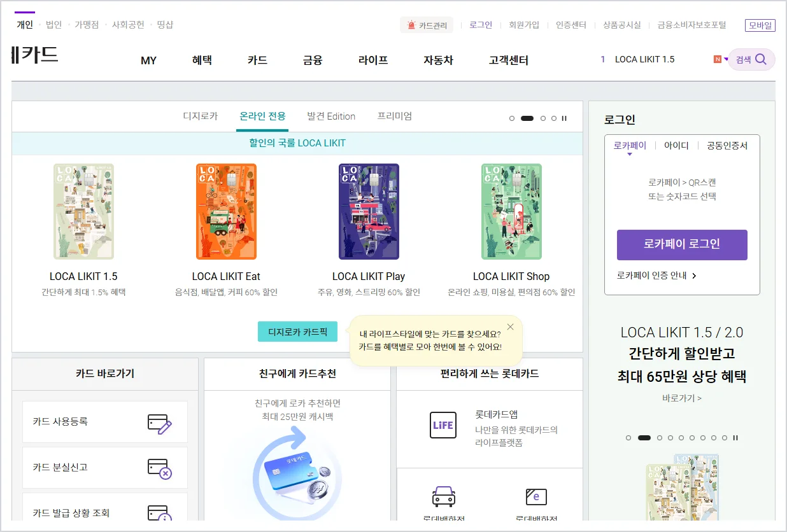The image size is (787, 532).
Task: Pause the top card carousel
Action: (x=564, y=118)
